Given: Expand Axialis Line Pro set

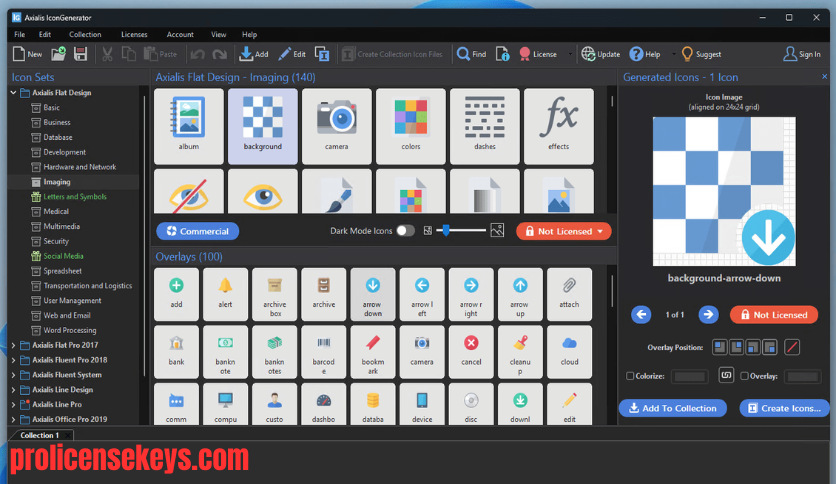Looking at the screenshot, I should coord(13,405).
